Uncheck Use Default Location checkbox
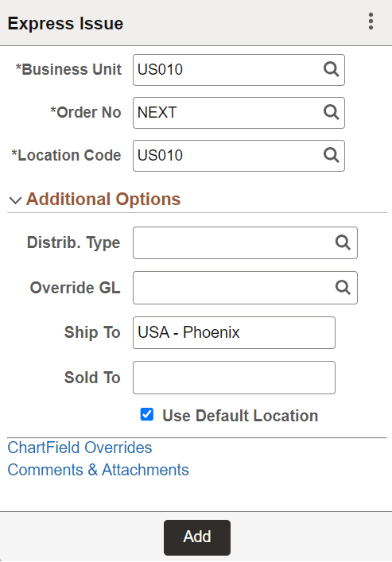Viewport: 392px width, 562px height. (x=147, y=414)
